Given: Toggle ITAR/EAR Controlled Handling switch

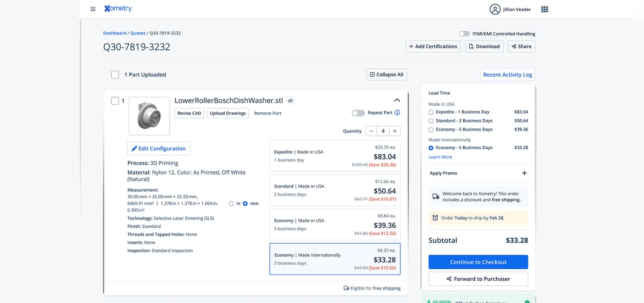Looking at the screenshot, I should pos(464,33).
